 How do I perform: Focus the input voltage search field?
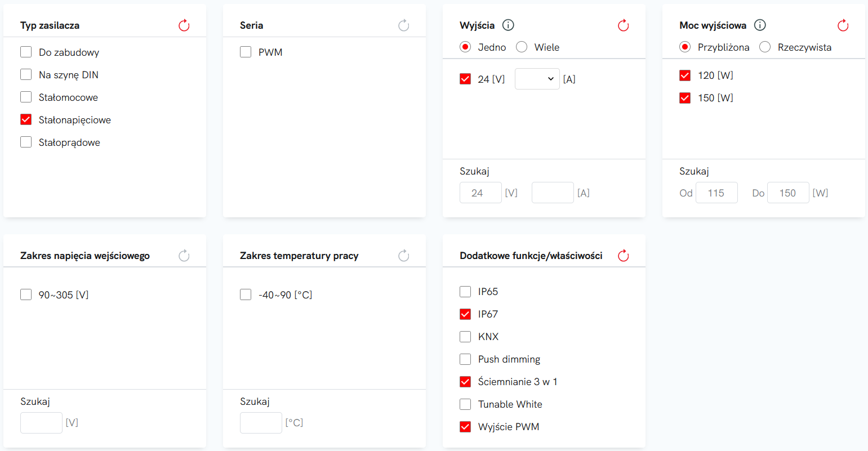41,423
